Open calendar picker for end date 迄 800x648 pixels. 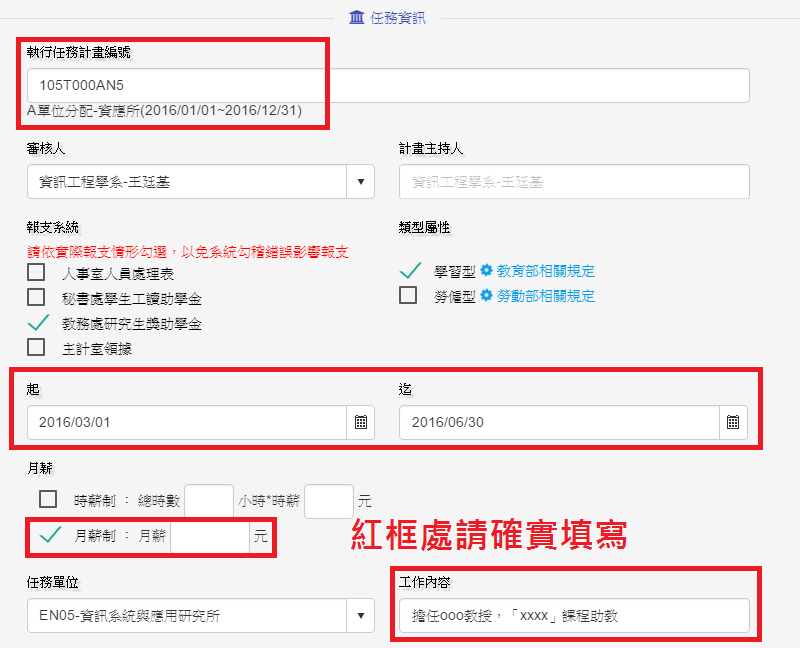[x=733, y=422]
